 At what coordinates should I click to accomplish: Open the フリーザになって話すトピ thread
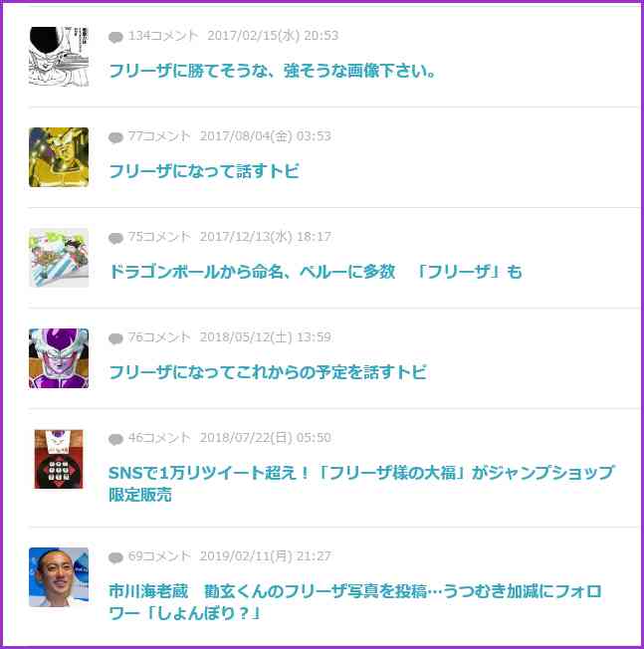click(204, 171)
